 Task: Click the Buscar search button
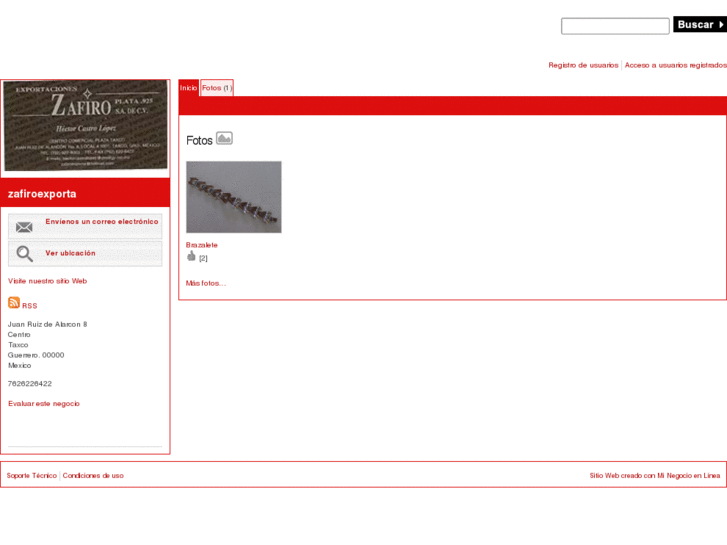[700, 25]
